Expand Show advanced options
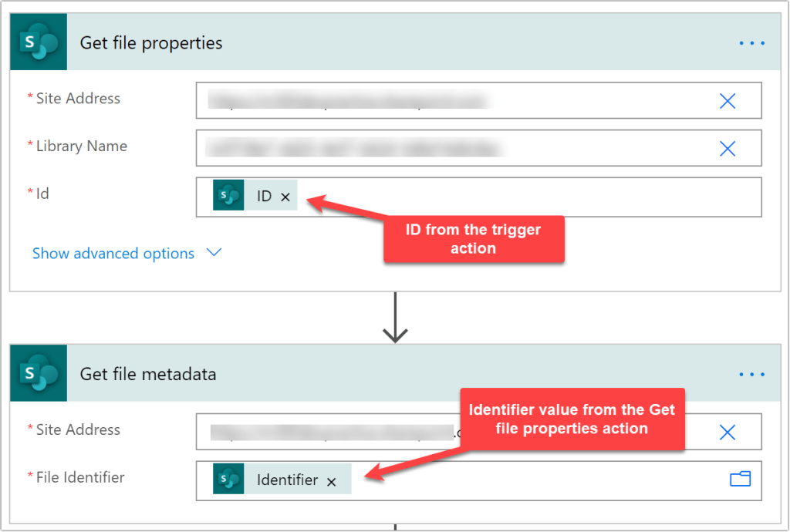 tap(113, 254)
